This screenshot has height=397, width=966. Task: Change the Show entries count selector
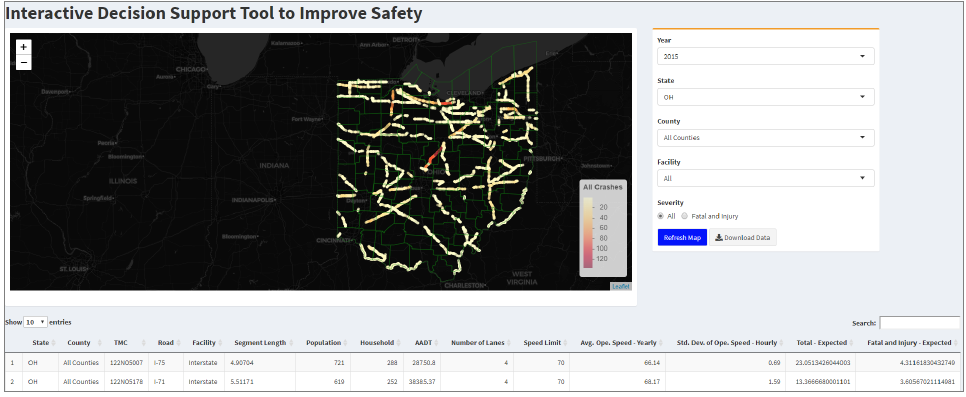click(35, 322)
